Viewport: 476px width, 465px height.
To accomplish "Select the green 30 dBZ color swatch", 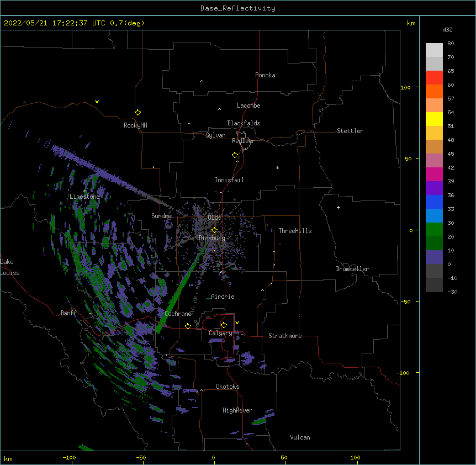I will [434, 230].
